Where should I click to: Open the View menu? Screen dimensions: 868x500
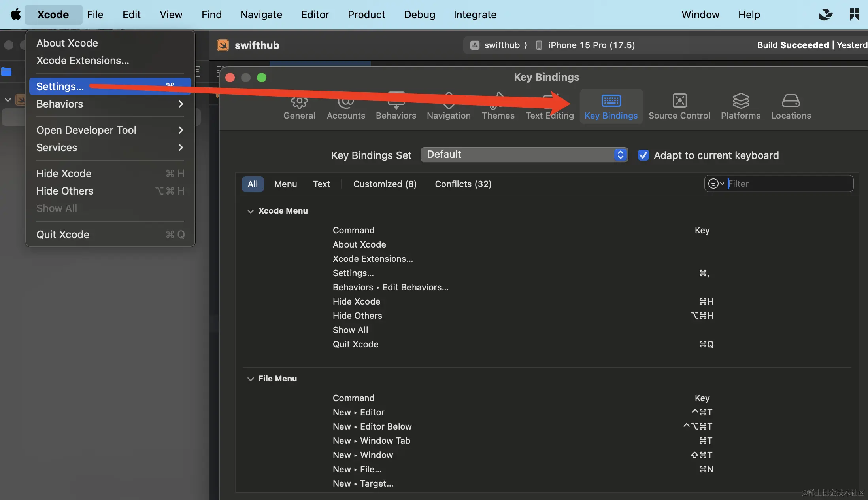tap(171, 15)
